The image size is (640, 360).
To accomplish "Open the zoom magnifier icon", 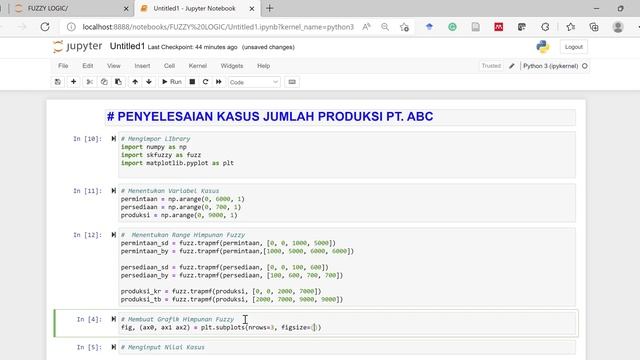I will [x=385, y=27].
